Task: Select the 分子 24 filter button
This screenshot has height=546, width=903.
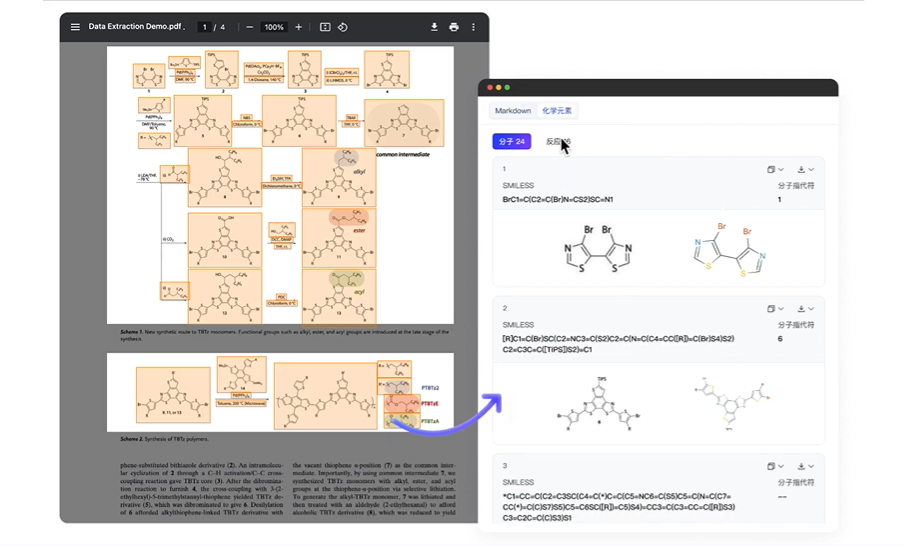Action: (511, 142)
